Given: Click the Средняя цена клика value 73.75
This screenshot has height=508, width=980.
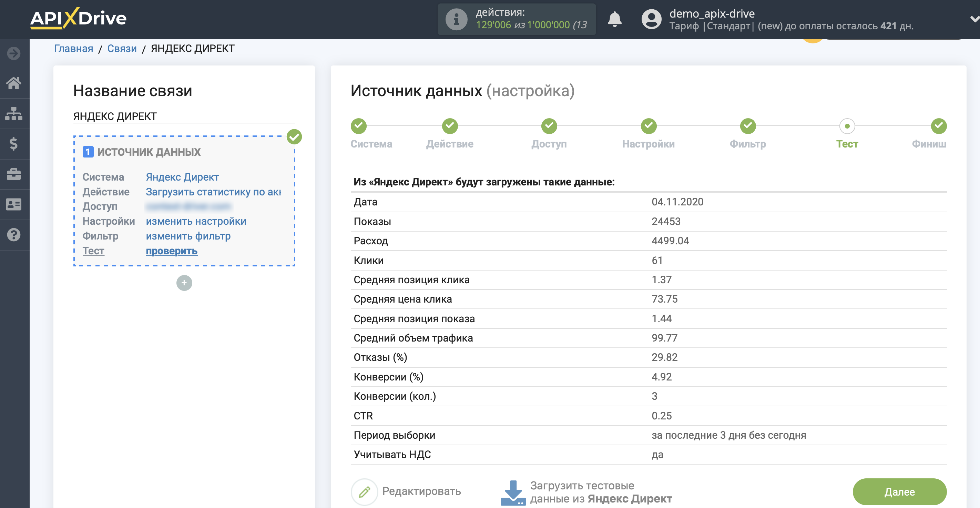Looking at the screenshot, I should point(664,299).
